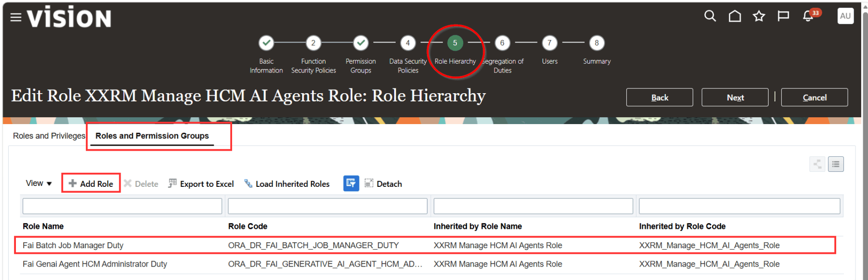The image size is (868, 280).
Task: Switch to graph hierarchy view icon
Action: pyautogui.click(x=817, y=165)
